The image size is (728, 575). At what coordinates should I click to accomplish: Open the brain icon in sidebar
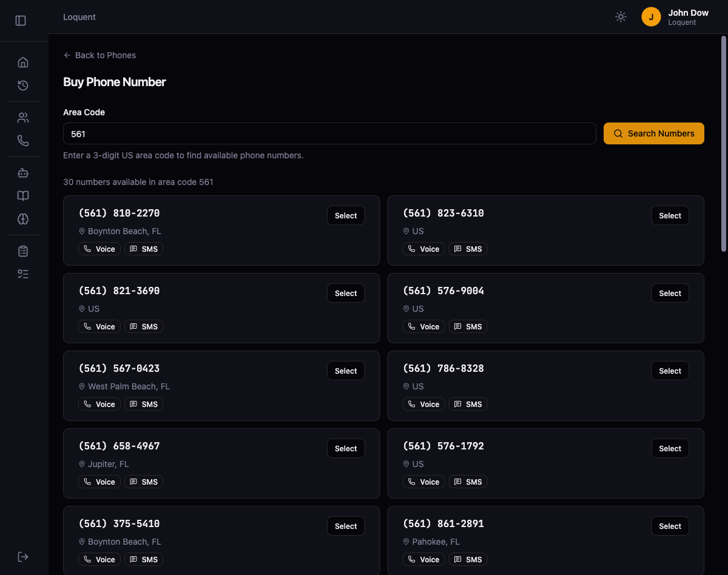23,219
